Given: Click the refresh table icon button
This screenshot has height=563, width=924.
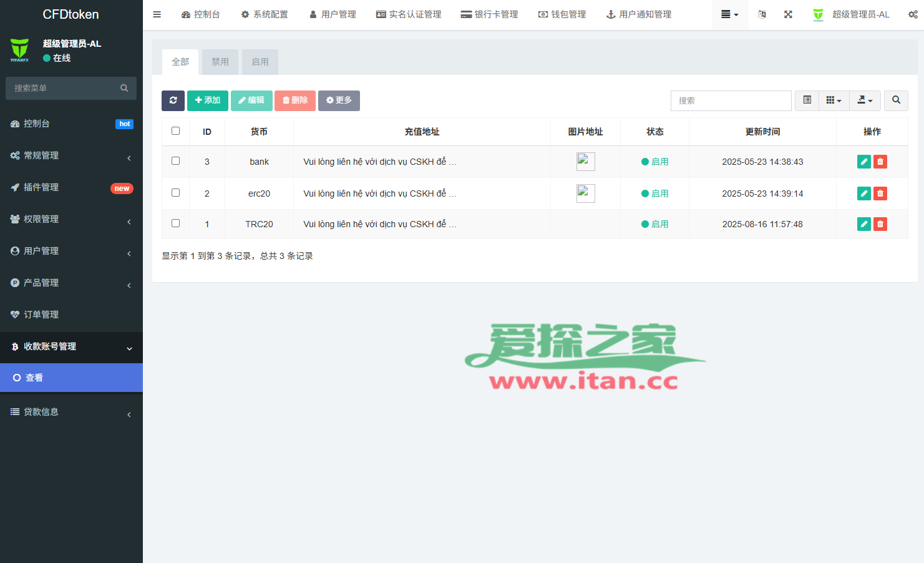Looking at the screenshot, I should [173, 100].
